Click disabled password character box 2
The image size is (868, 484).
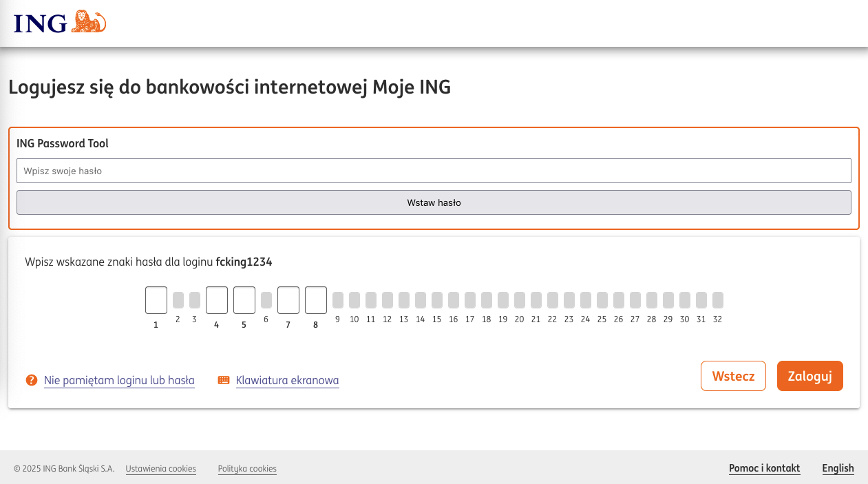[x=178, y=300]
